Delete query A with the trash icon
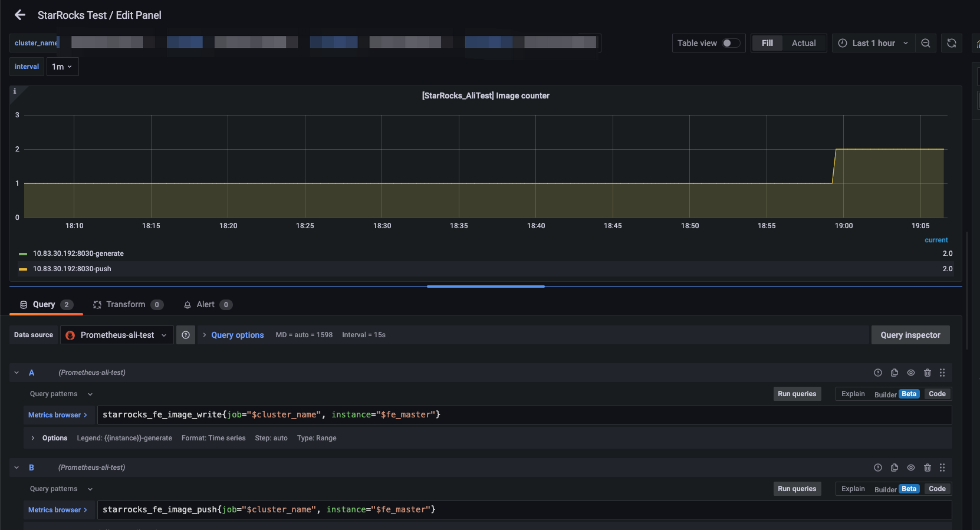The width and height of the screenshot is (980, 530). [x=928, y=373]
